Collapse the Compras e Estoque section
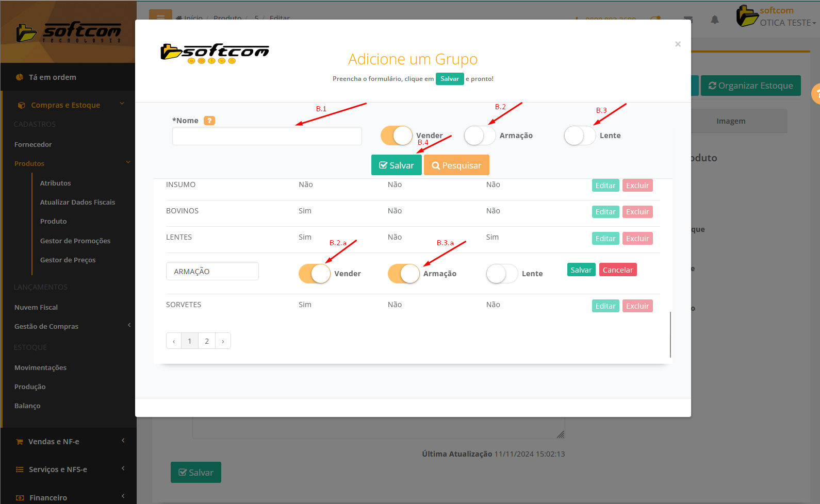820x504 pixels. click(x=122, y=104)
